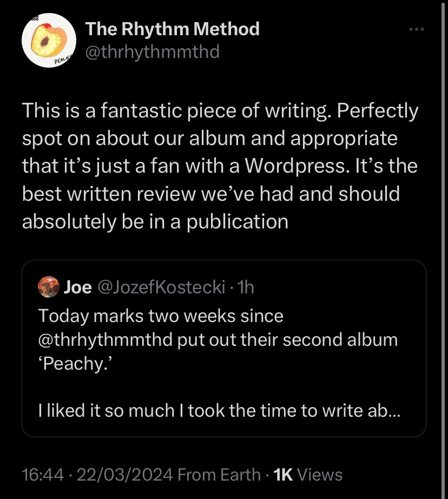Open The Rhythm Method display name
The width and height of the screenshot is (448, 499).
[x=173, y=29]
